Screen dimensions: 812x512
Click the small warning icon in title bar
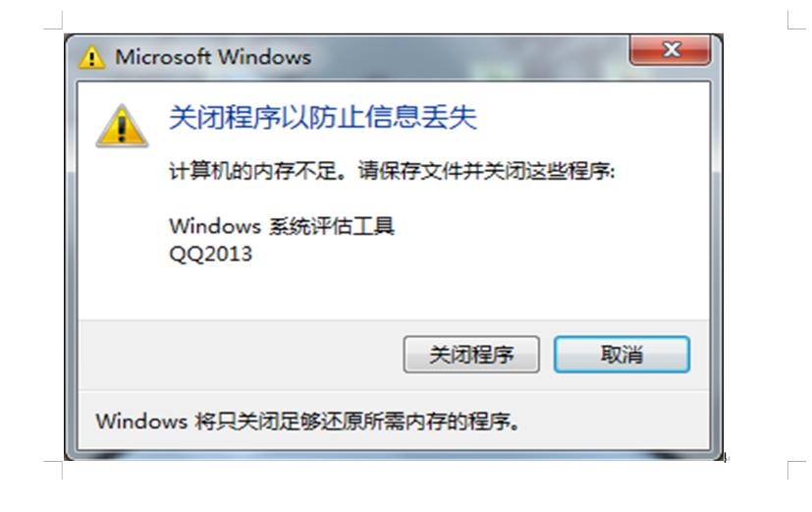(91, 56)
